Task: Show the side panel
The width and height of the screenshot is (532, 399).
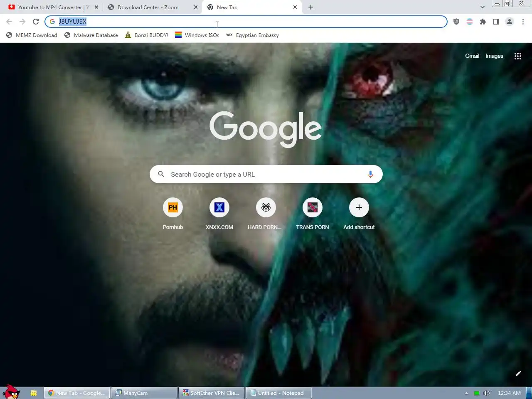Action: pos(496,22)
